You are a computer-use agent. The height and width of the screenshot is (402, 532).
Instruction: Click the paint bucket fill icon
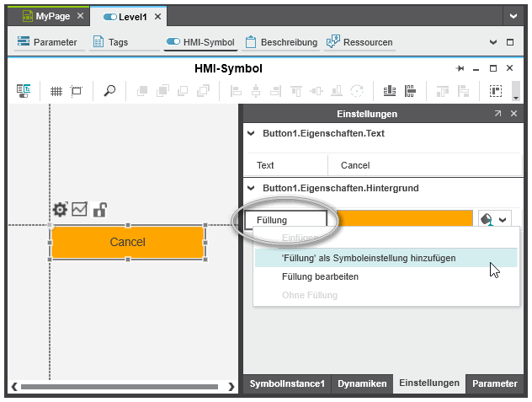(x=487, y=219)
